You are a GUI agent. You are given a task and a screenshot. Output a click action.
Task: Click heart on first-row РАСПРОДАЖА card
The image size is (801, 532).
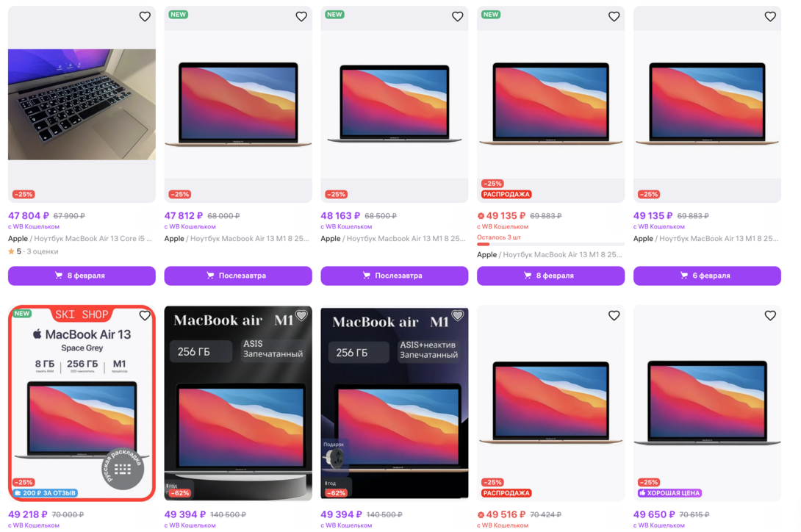click(x=614, y=17)
